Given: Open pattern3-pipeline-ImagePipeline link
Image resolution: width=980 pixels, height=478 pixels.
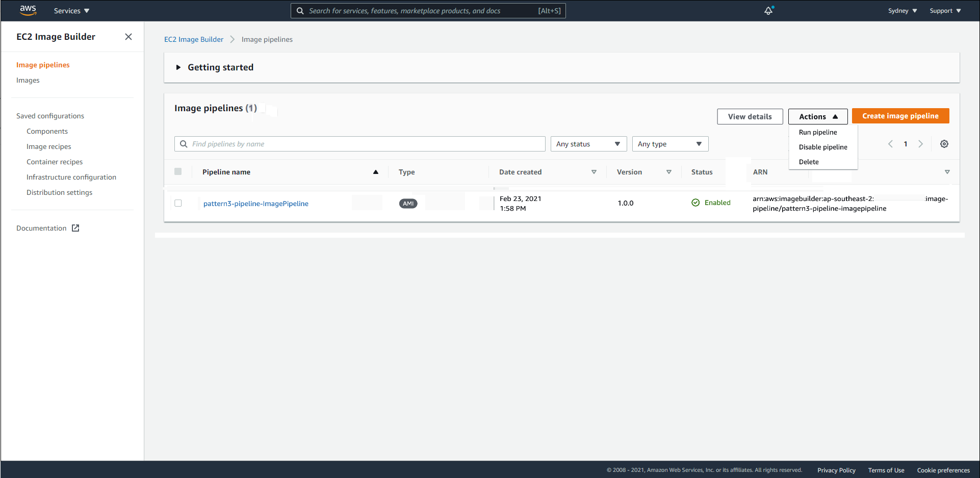Looking at the screenshot, I should 256,204.
